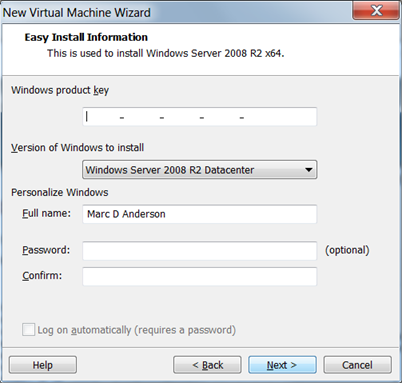
Task: Click the 'Personalize Windows' label
Action: tap(60, 192)
